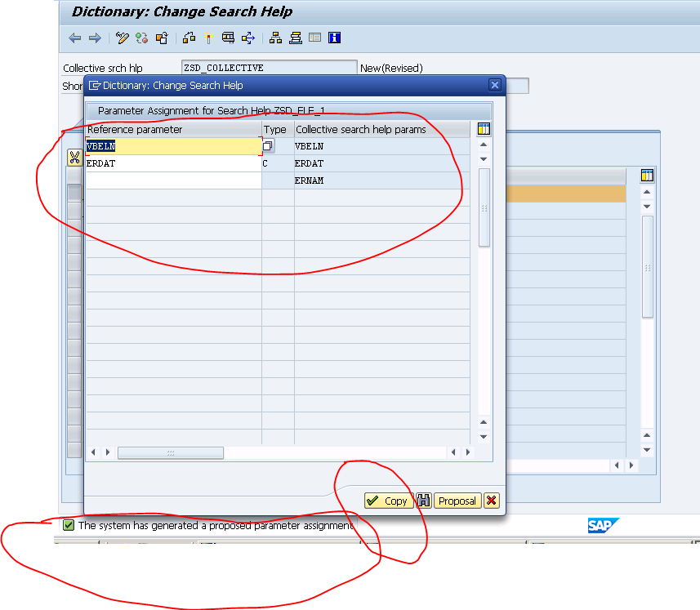Toggle Display/Change mode with the pencil icon

(122, 38)
